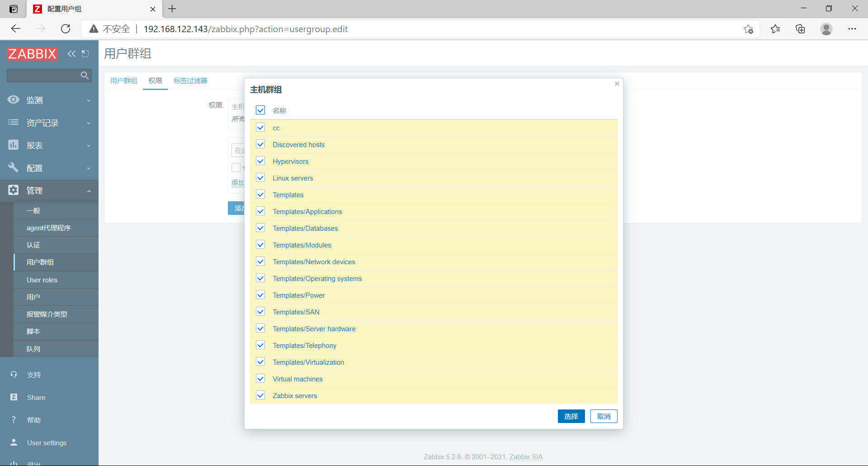Click the browser address bar URL

[x=245, y=29]
